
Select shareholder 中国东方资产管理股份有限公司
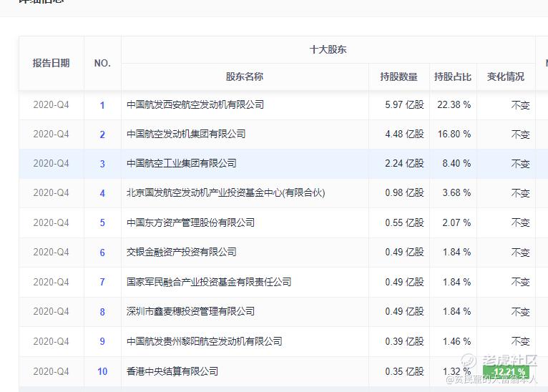[190, 222]
